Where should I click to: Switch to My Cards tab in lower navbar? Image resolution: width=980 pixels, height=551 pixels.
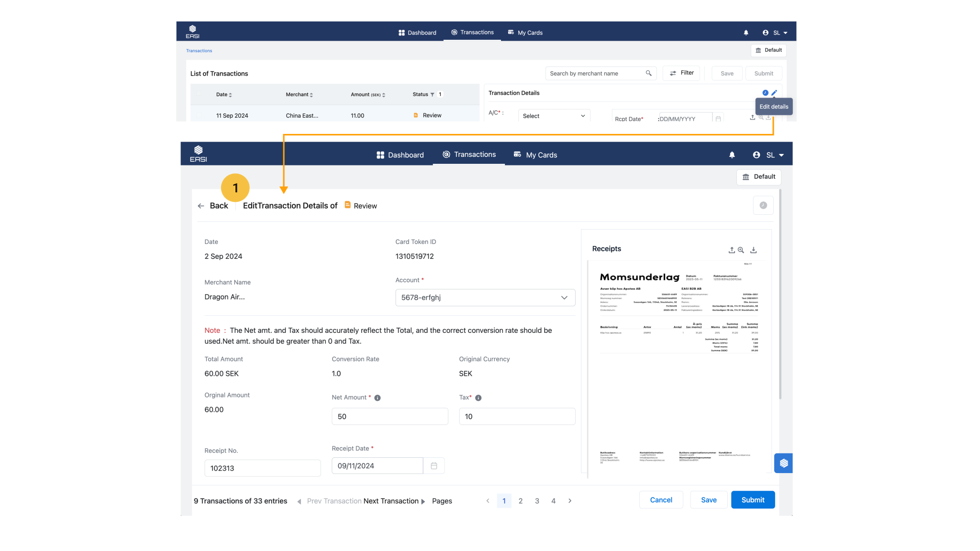[535, 155]
